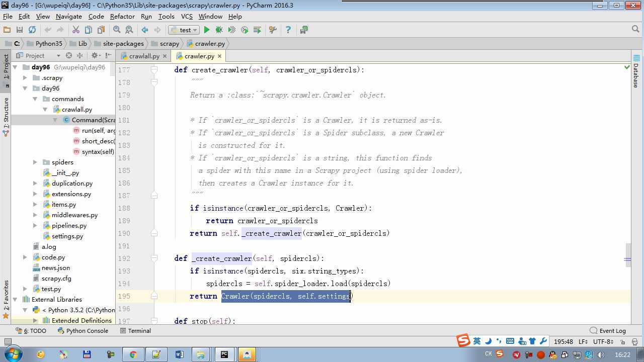Image resolution: width=644 pixels, height=362 pixels.
Task: Start debugging with the bug icon
Action: tap(219, 30)
